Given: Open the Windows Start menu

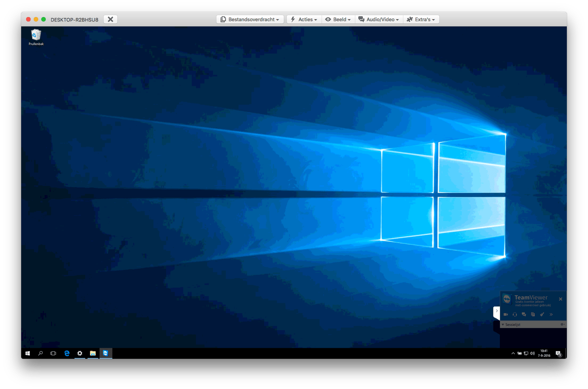Looking at the screenshot, I should pyautogui.click(x=28, y=353).
